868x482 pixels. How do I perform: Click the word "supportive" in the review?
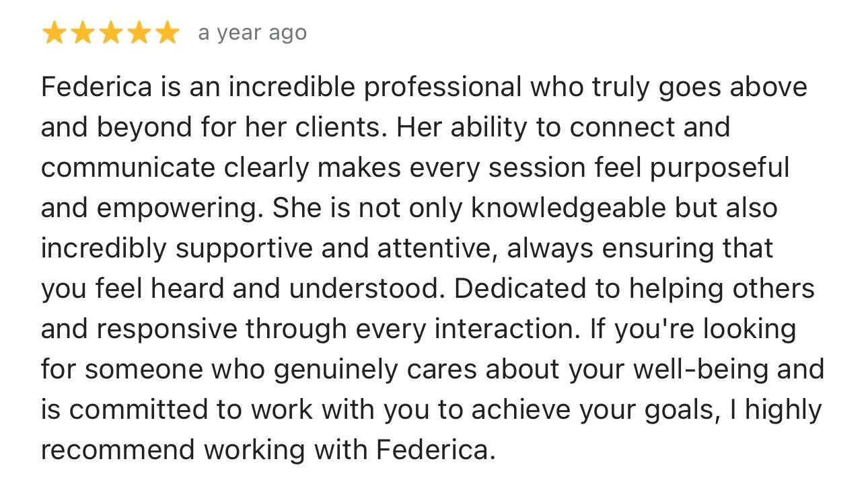244,249
